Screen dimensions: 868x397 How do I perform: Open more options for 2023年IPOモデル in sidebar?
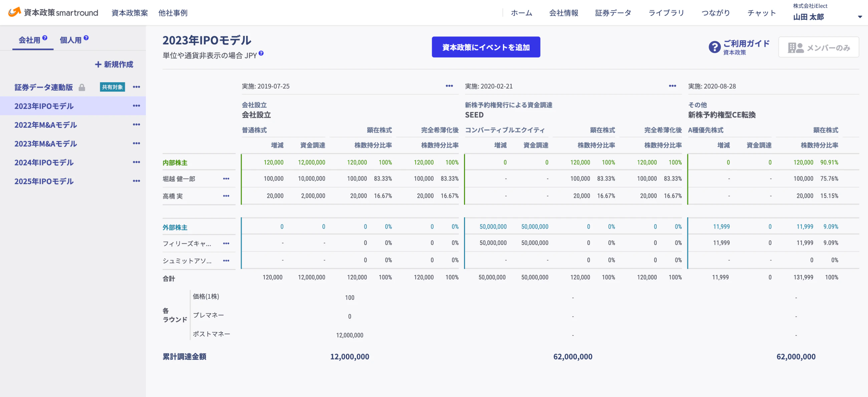pyautogui.click(x=136, y=106)
